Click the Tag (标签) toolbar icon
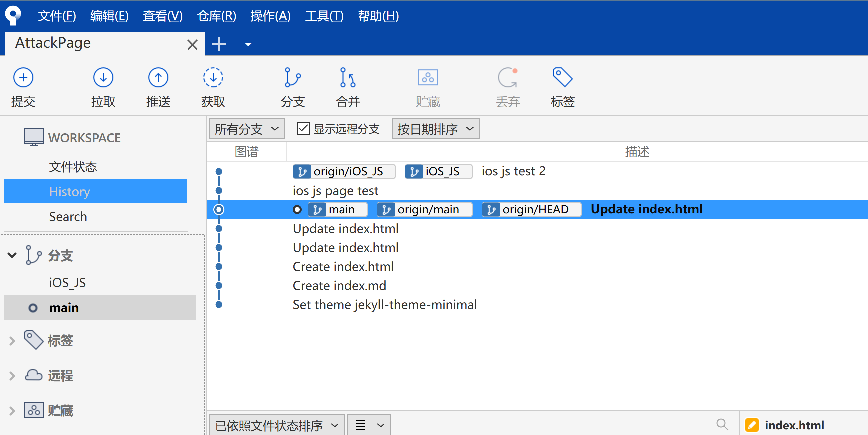The width and height of the screenshot is (868, 435). click(x=562, y=77)
